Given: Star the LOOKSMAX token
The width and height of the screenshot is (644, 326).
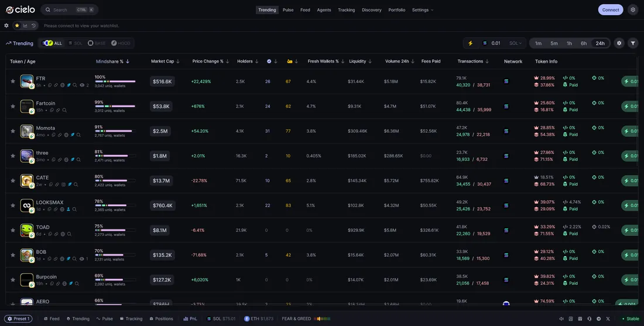Looking at the screenshot, I should point(13,205).
